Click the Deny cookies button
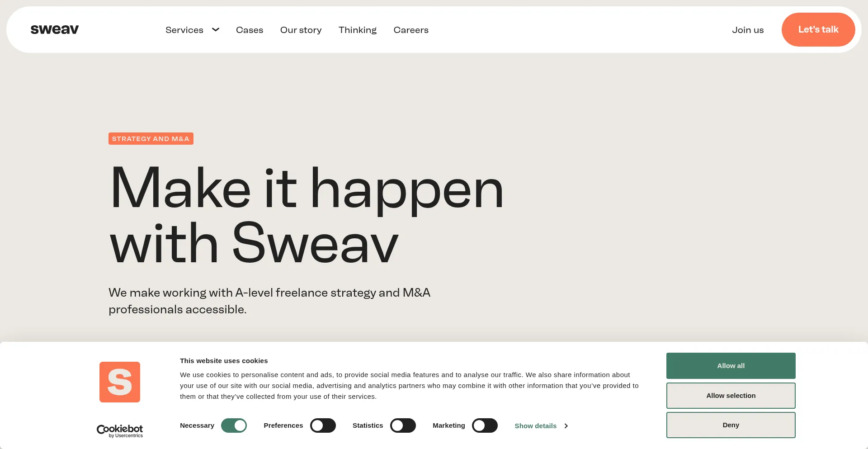868x449 pixels. coord(731,425)
